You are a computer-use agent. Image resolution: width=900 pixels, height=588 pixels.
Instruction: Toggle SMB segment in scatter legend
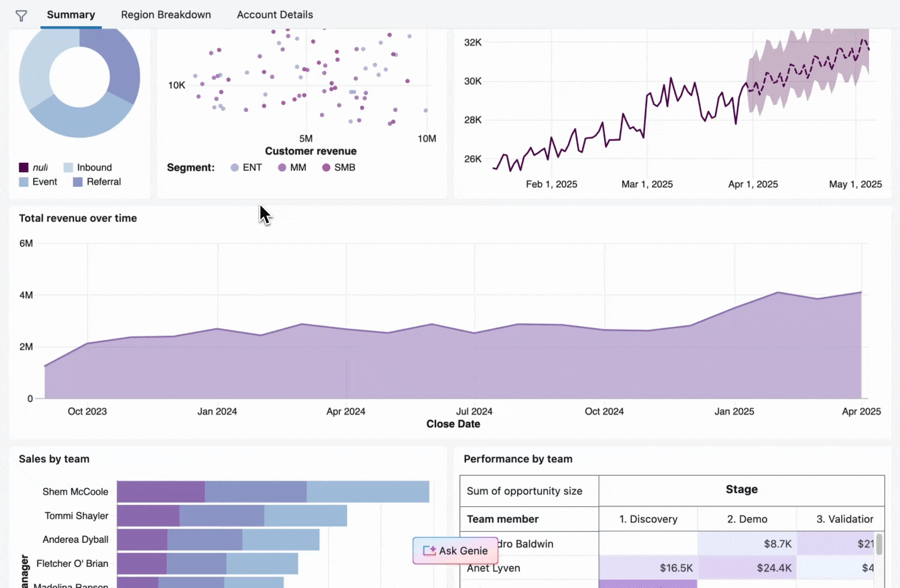coord(326,168)
